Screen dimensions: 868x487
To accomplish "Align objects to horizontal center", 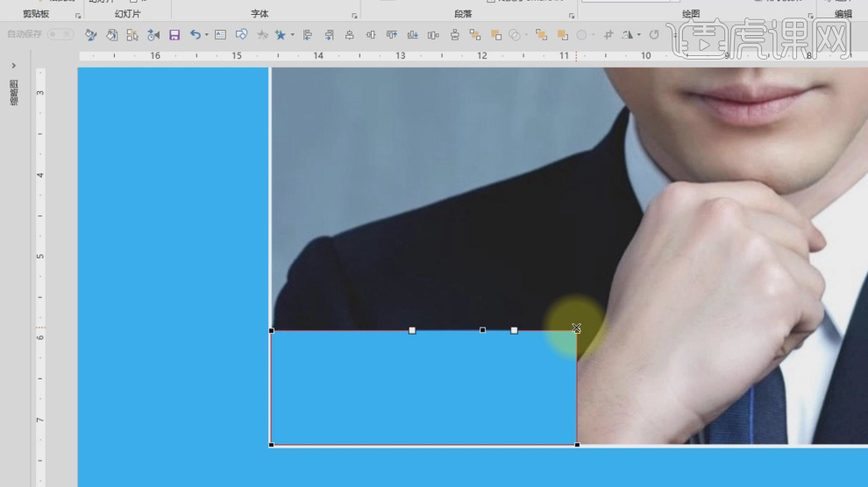I will [349, 35].
